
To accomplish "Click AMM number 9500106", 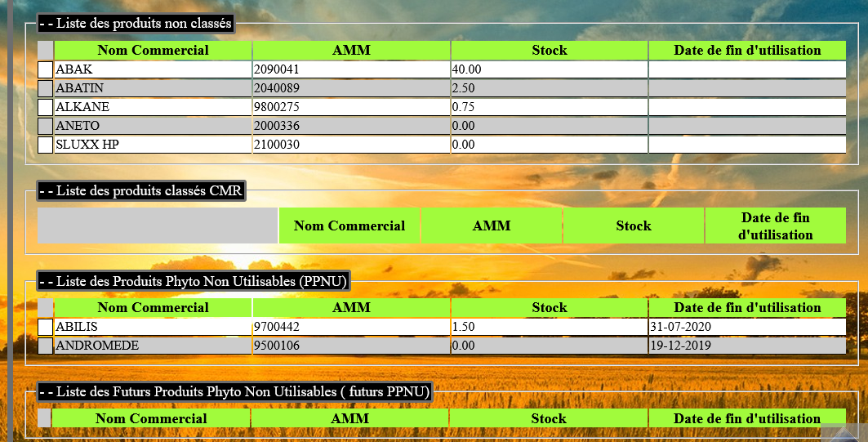I will click(x=277, y=346).
